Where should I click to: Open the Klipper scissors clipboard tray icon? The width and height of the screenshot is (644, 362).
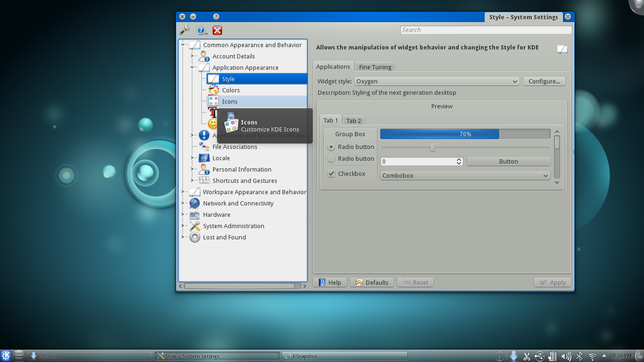(527, 356)
